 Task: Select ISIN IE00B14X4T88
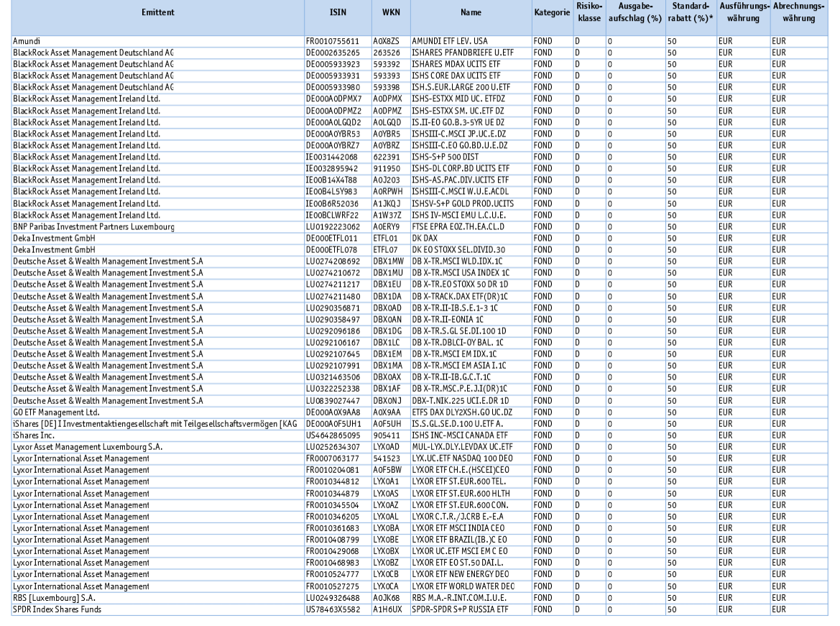(338, 180)
